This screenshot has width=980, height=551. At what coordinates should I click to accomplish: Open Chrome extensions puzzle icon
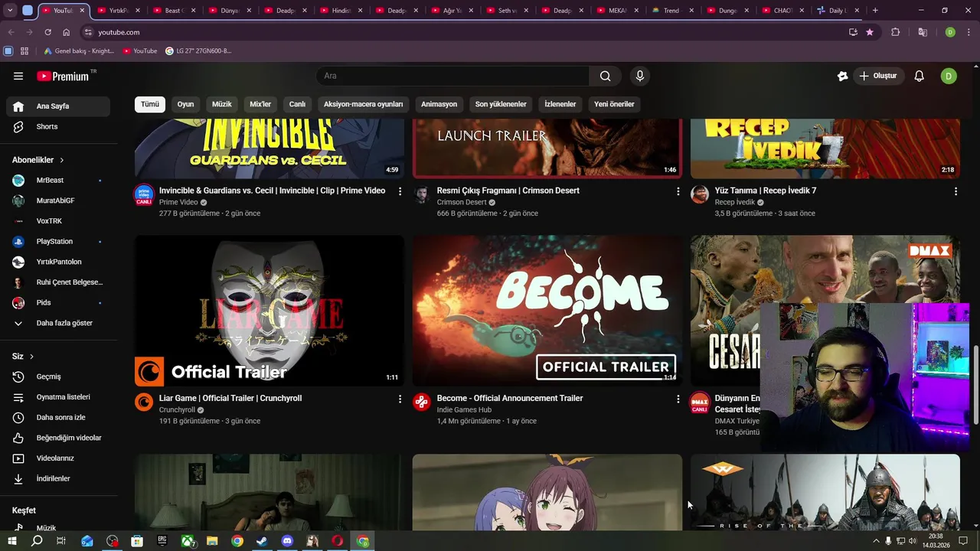(895, 32)
